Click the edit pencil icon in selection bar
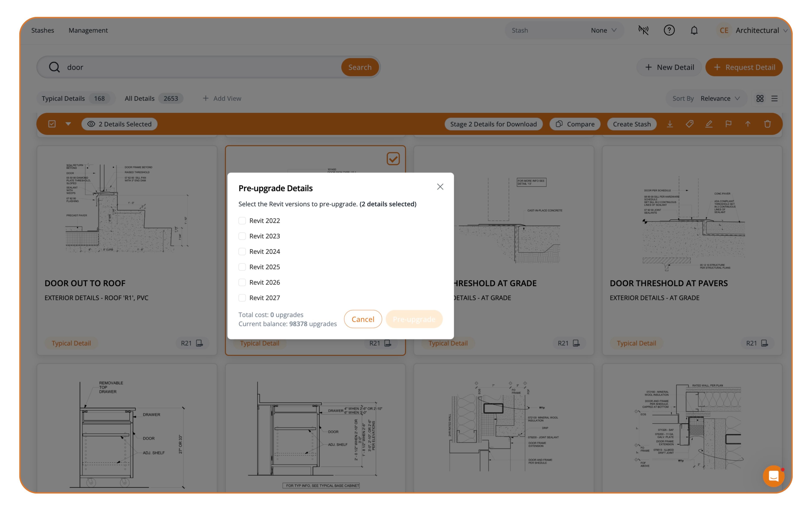Viewport: 812px width, 510px height. tap(709, 124)
